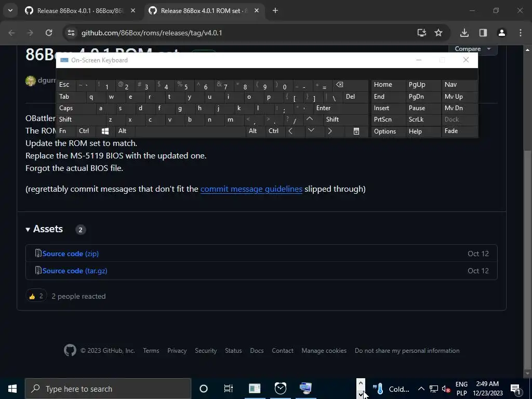The image size is (532, 399).
Task: Download Source code (tar.gz)
Action: pos(75,271)
